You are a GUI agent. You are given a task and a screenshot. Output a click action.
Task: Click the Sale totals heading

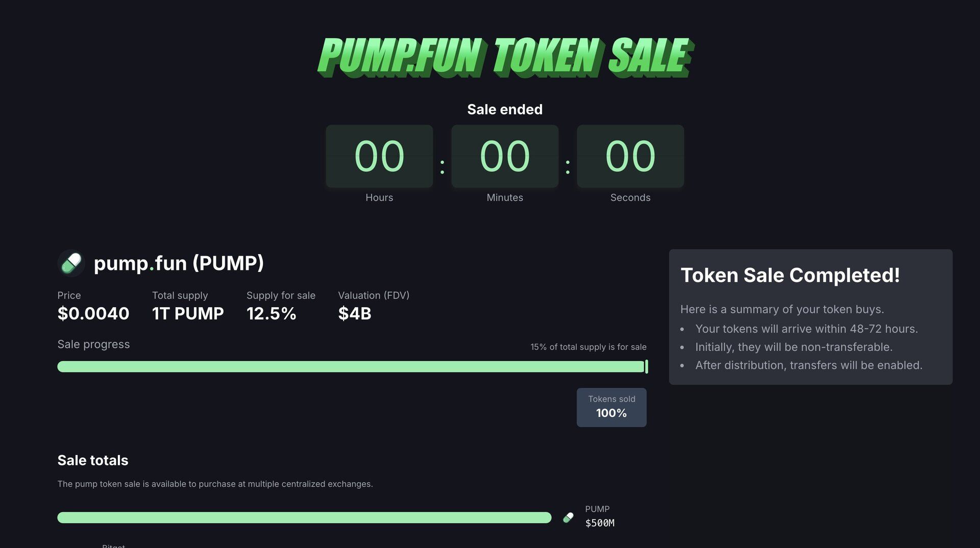point(93,460)
